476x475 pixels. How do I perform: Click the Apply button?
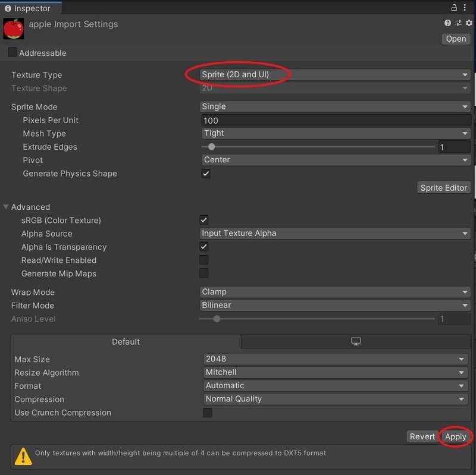pyautogui.click(x=455, y=436)
